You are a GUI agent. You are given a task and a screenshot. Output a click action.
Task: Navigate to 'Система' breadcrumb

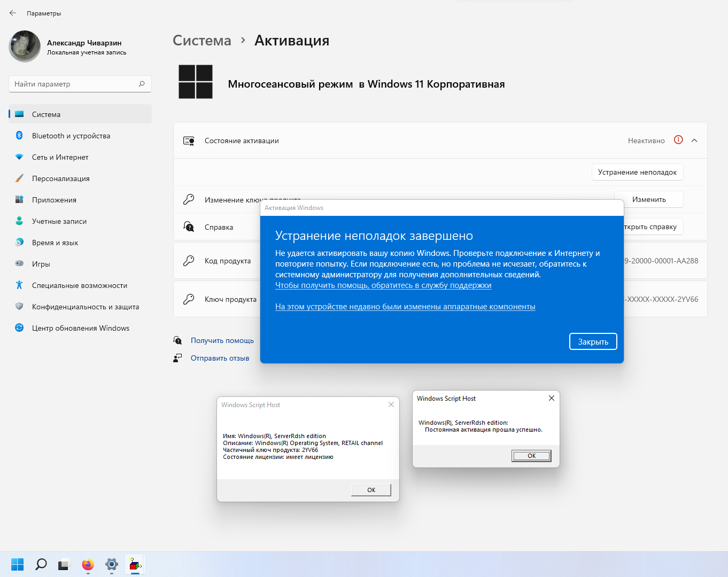[202, 41]
